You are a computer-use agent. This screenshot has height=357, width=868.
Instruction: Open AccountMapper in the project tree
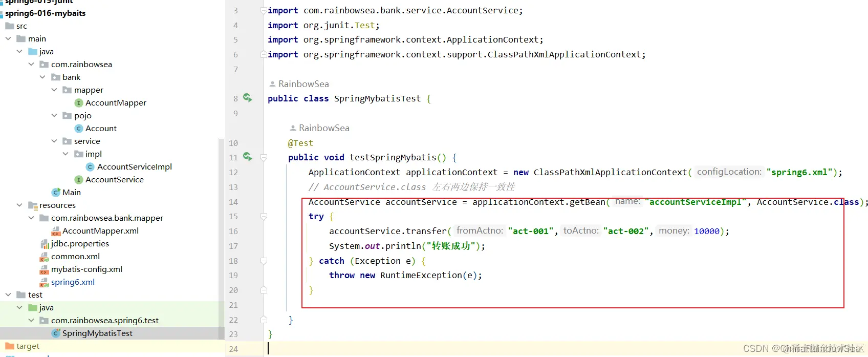tap(116, 103)
